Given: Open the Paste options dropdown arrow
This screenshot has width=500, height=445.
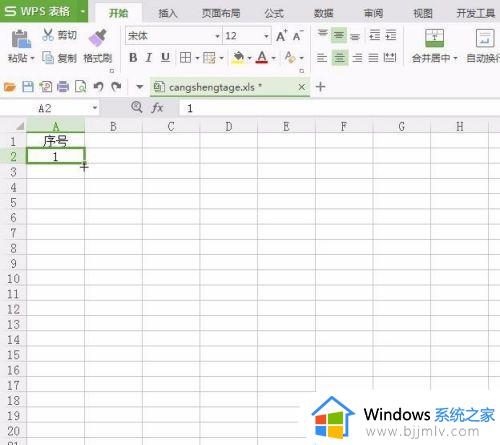Looking at the screenshot, I should [32, 58].
